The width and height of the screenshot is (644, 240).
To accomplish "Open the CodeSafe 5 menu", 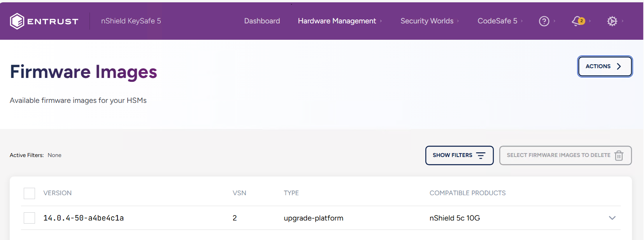I will coord(497,21).
